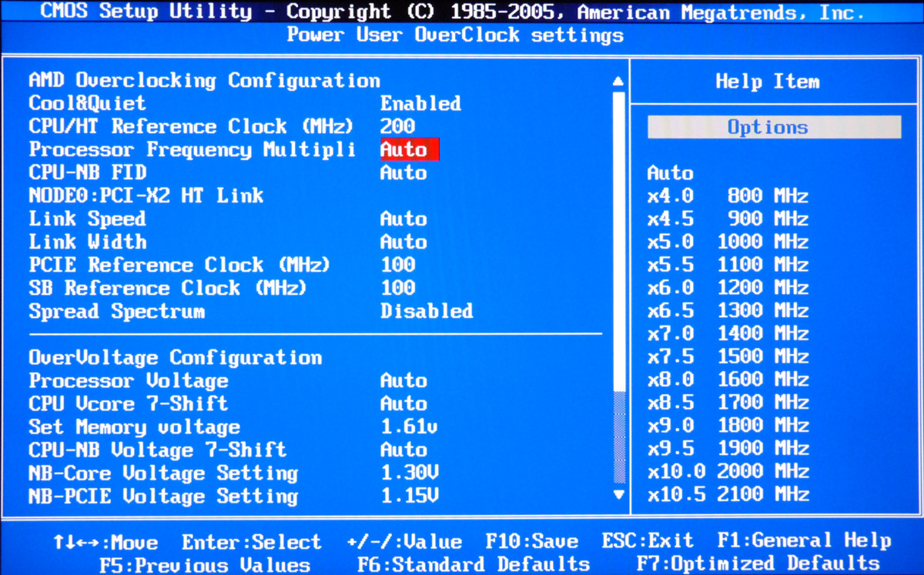Click F7:Optimized Defaults in the footer
The image size is (924, 575).
758,565
